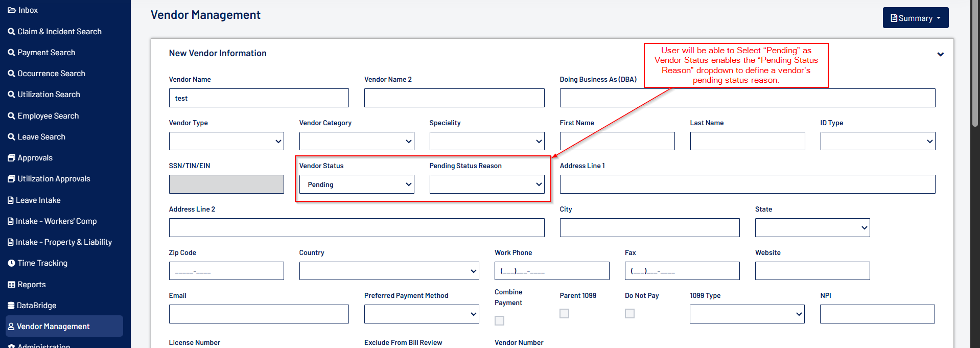980x348 pixels.
Task: Click the Leave Intake document icon
Action: tap(11, 200)
